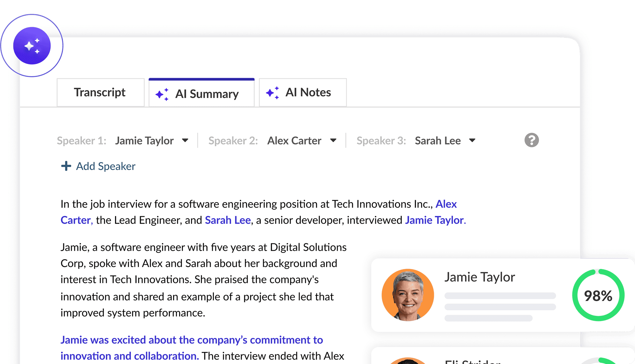This screenshot has width=635, height=364.
Task: Click the Sarah Lee link in summary
Action: click(x=228, y=220)
